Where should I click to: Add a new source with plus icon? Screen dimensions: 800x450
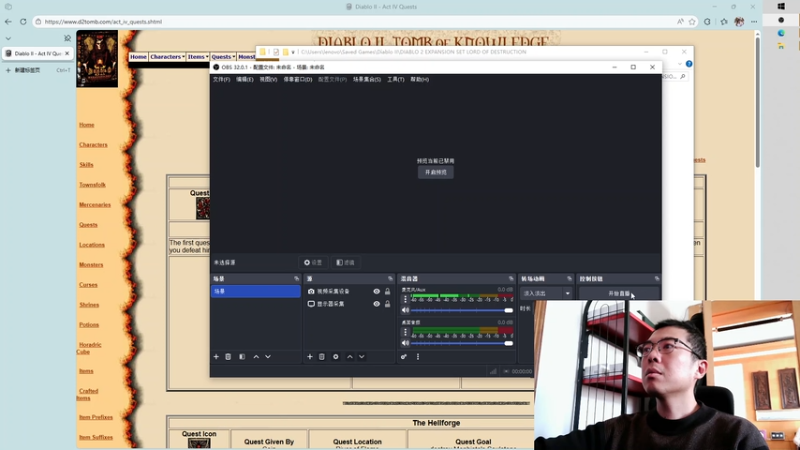pos(310,357)
